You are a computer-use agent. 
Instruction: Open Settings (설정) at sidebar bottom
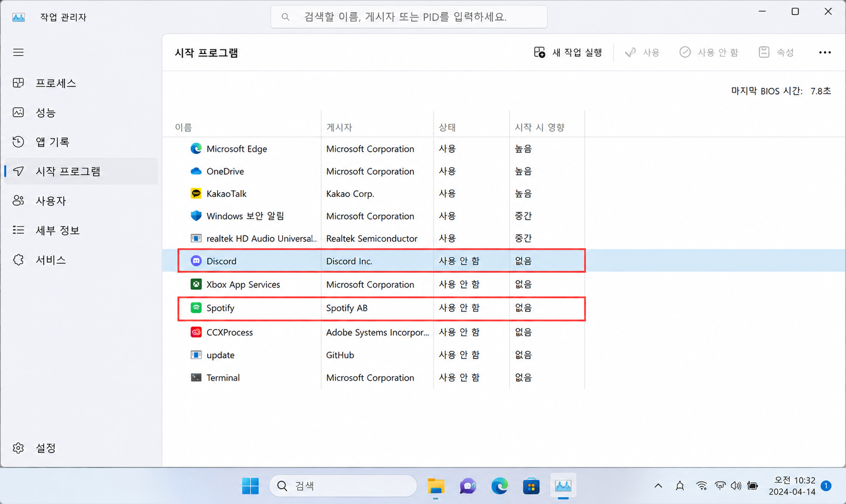[x=81, y=448]
